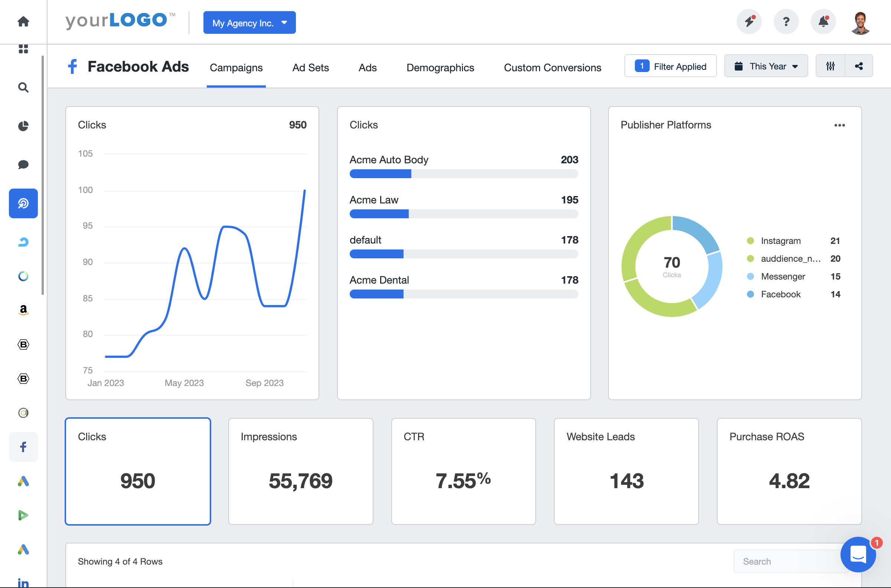Click the share icon in top toolbar
Image resolution: width=891 pixels, height=588 pixels.
[858, 66]
